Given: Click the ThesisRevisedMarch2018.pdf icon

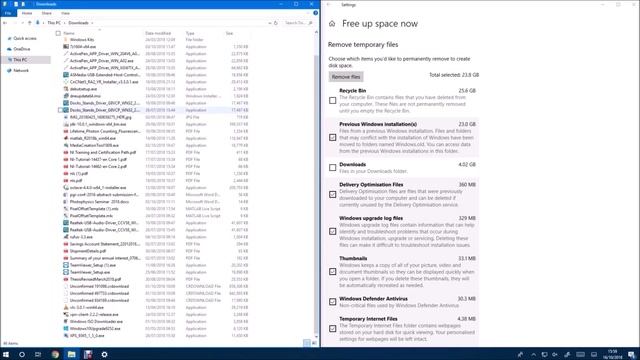Looking at the screenshot, I should (66, 279).
